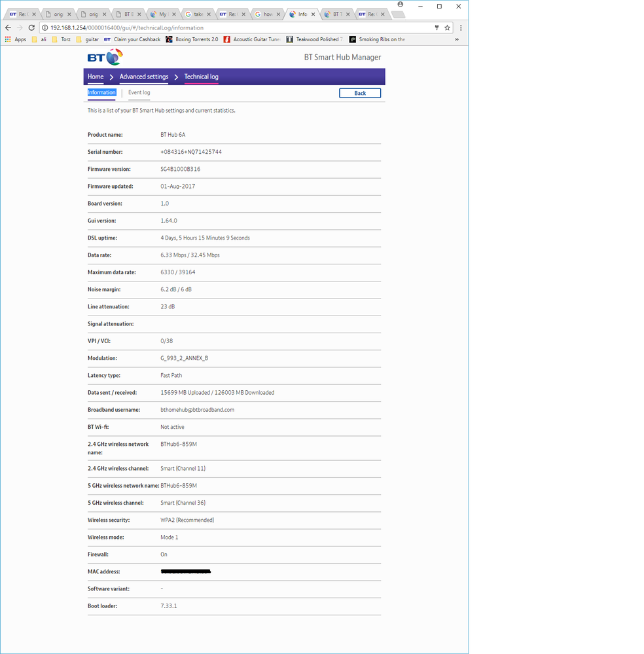
Task: Open 'Claim your Cashback' bookmark
Action: (x=132, y=39)
